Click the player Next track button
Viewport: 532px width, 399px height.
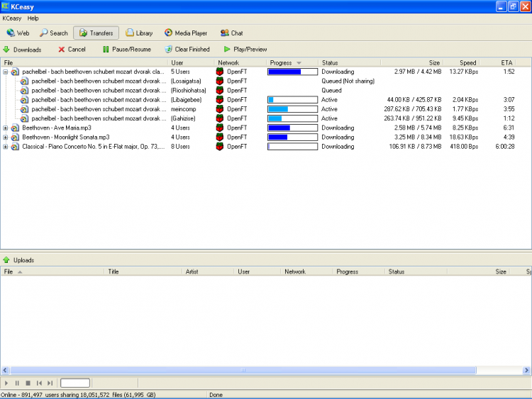[x=50, y=383]
